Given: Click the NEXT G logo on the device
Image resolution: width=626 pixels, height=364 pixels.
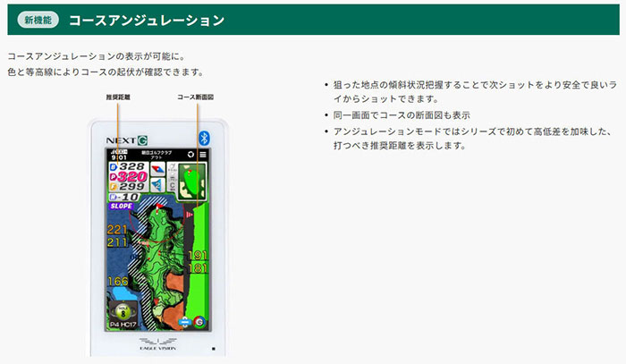Looking at the screenshot, I should [125, 139].
